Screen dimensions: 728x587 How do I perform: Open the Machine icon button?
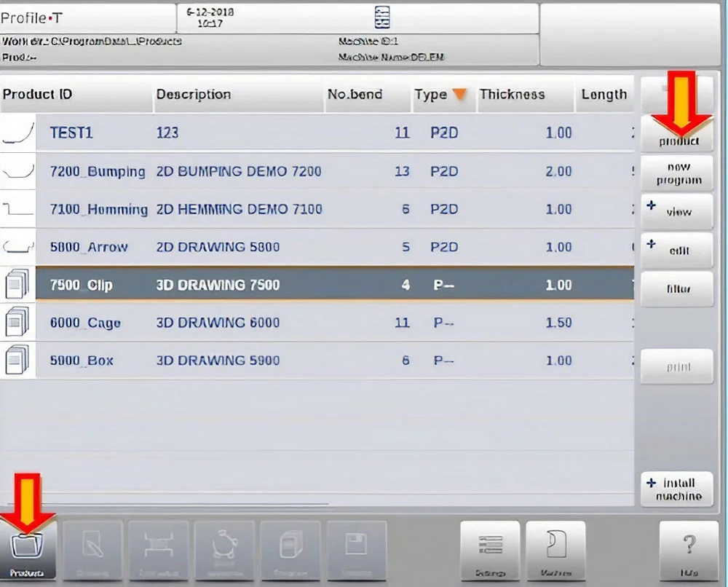click(x=555, y=551)
